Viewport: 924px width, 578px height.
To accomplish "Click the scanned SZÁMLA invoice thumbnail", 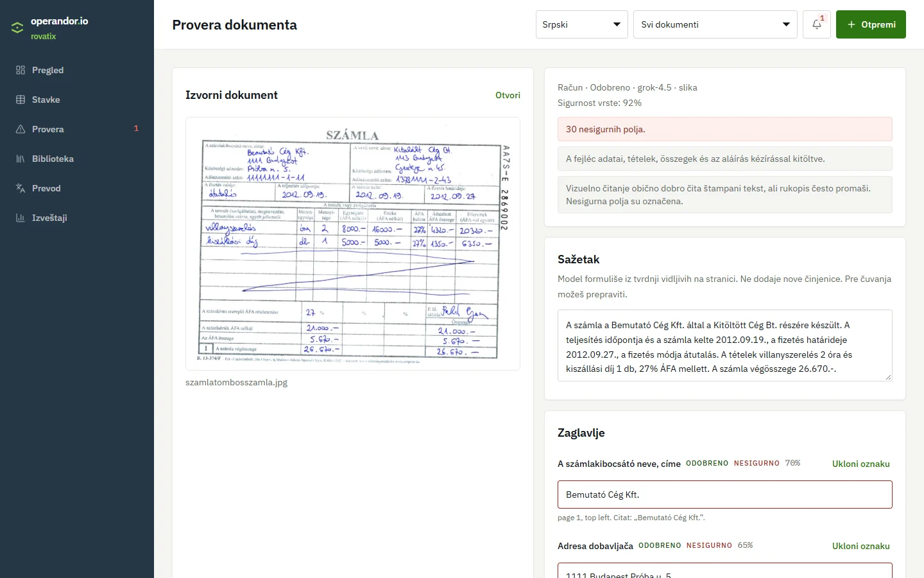I will click(x=353, y=244).
